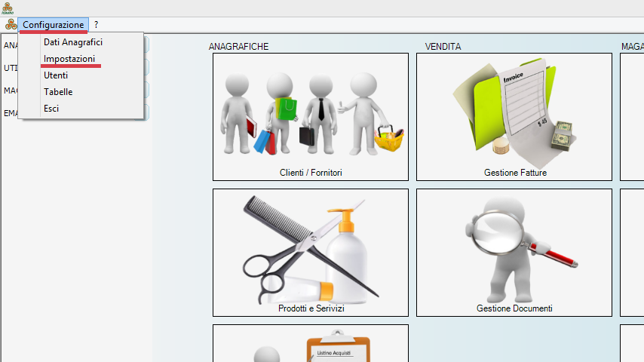Image resolution: width=644 pixels, height=362 pixels.
Task: Expand the UTI... section in left sidebar
Action: 10,68
